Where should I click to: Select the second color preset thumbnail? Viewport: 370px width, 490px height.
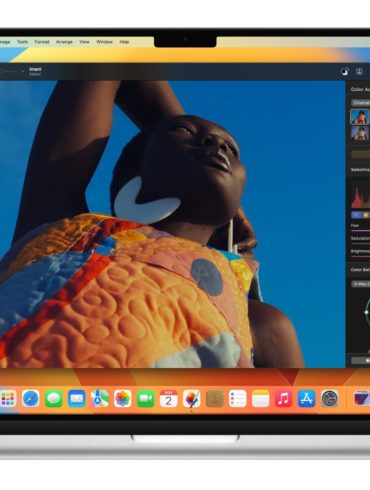pos(360,133)
